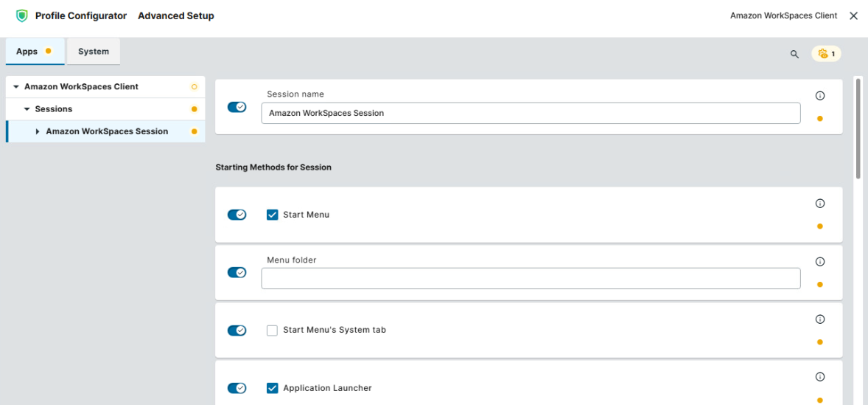Screen dimensions: 868x405
Task: Click the Advanced Setup title text
Action: click(x=176, y=16)
